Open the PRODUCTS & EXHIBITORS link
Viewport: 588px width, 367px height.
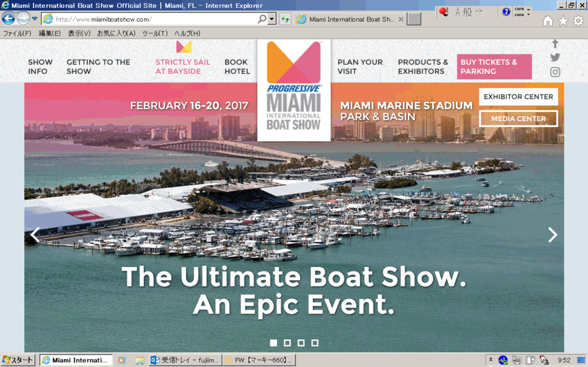point(423,67)
